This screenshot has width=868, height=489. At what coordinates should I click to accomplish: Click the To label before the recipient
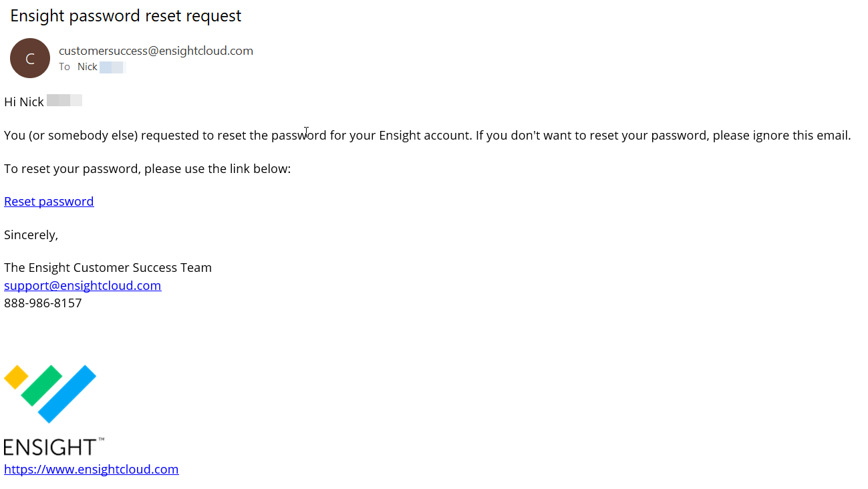coord(64,67)
